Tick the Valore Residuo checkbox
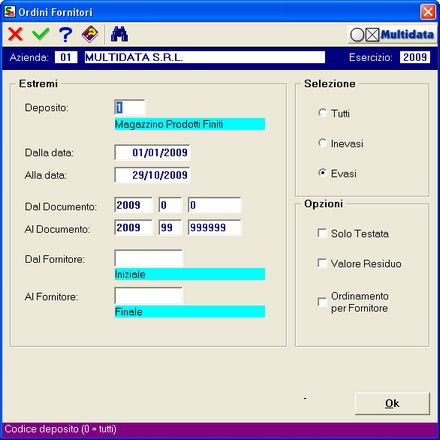 322,263
